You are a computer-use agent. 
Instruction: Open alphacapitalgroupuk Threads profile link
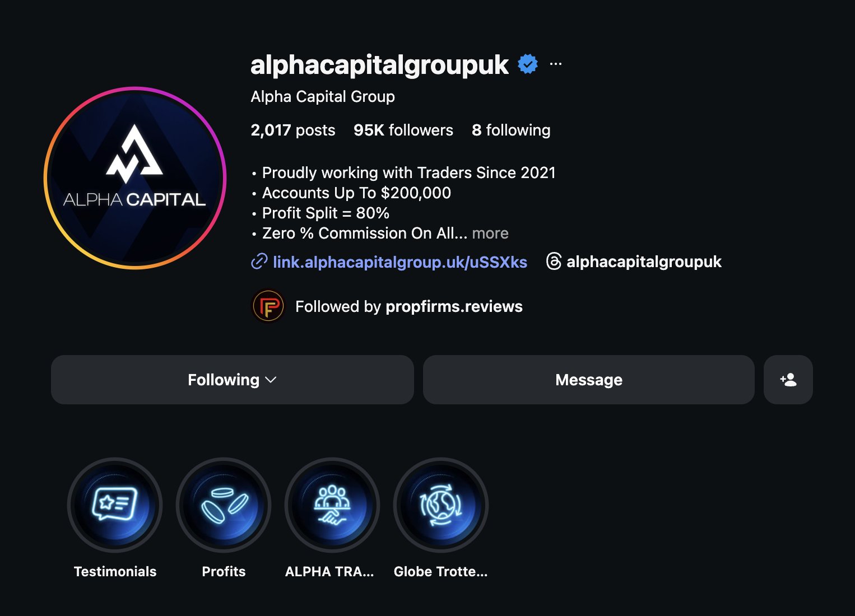[644, 262]
